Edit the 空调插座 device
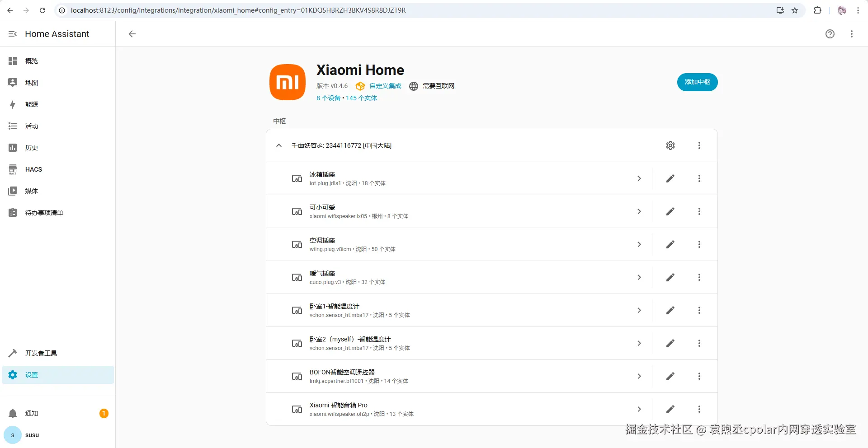This screenshot has width=868, height=448. point(670,244)
